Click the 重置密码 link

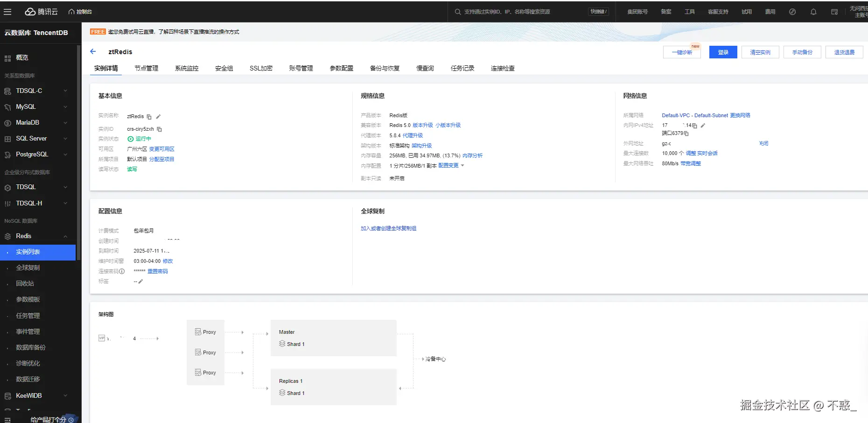click(158, 271)
